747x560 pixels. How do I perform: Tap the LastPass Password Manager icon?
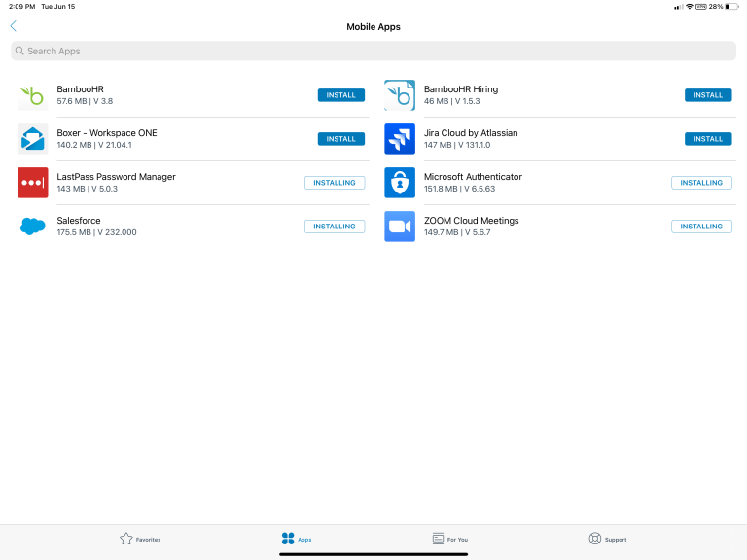pyautogui.click(x=32, y=183)
